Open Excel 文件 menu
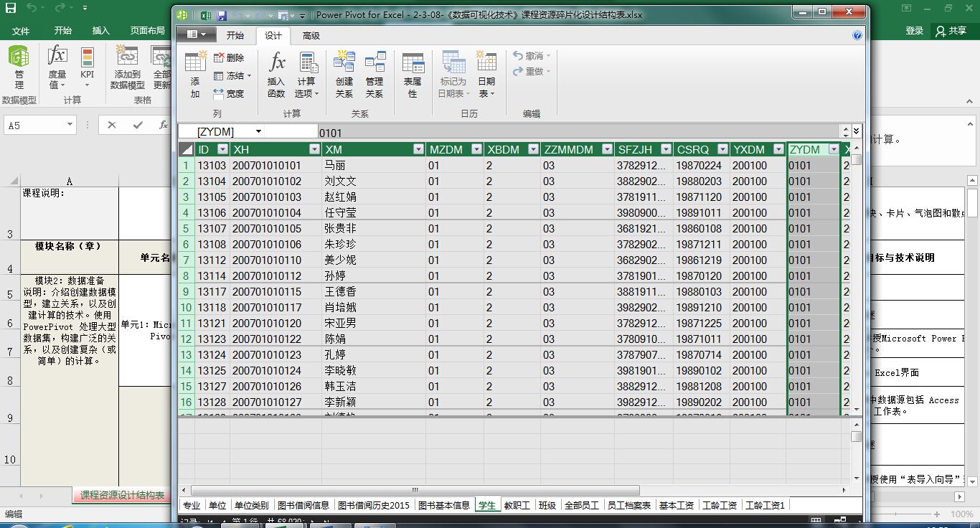980x528 pixels. tap(21, 31)
